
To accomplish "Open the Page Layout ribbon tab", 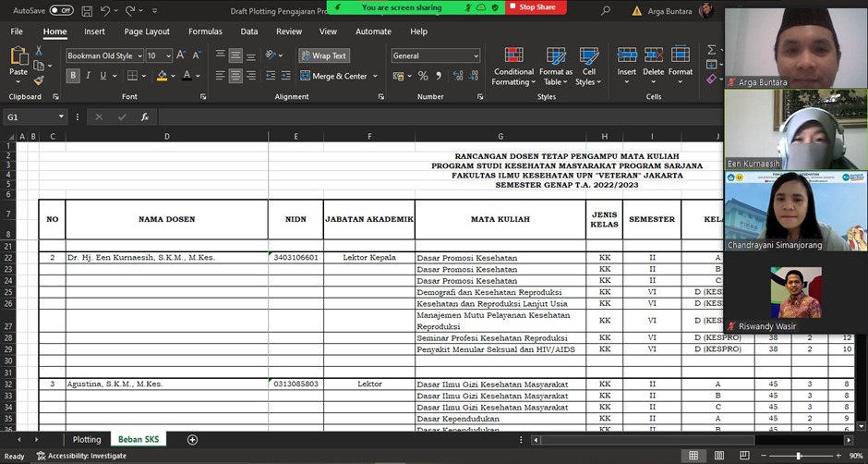I will tap(147, 31).
